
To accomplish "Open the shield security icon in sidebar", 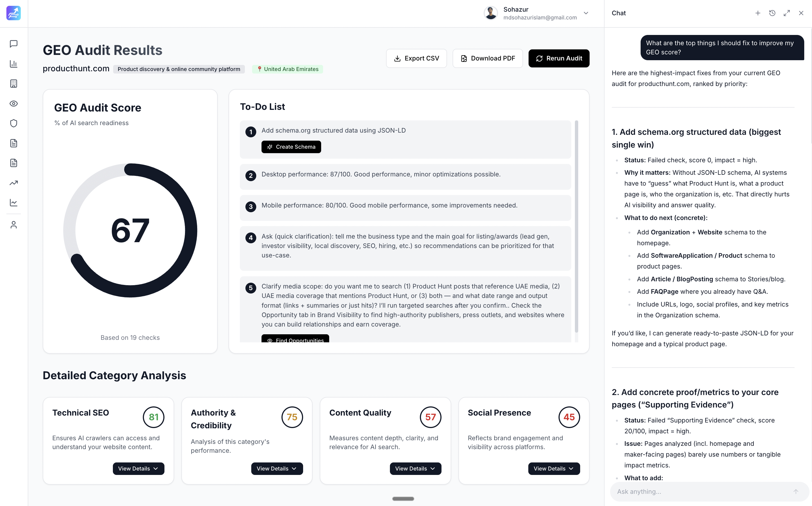I will [13, 123].
